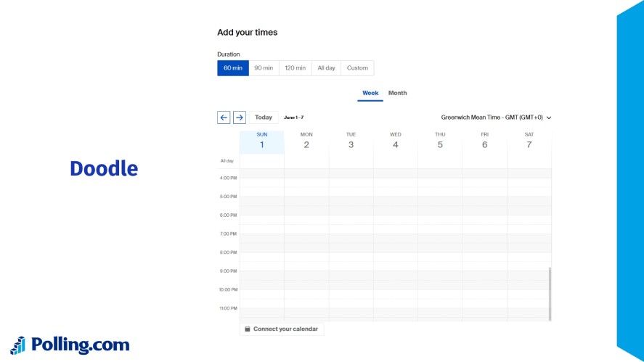Viewport: 644px width, 362px height.
Task: Open the Greenwich Mean Time timezone dropdown
Action: 496,118
